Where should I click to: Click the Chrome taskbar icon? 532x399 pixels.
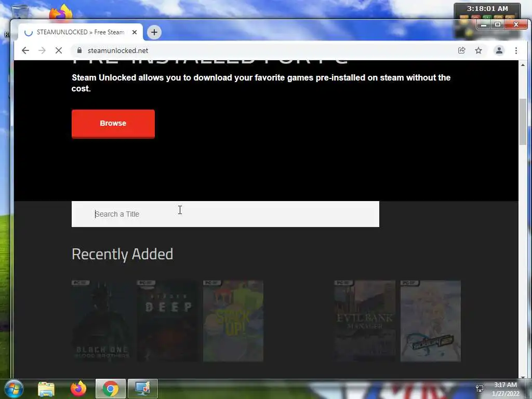[111, 389]
